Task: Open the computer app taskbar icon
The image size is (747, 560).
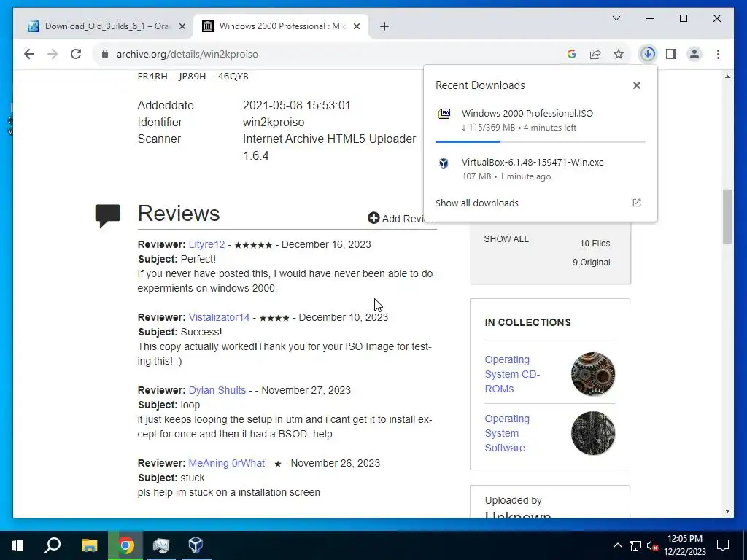Action: (x=161, y=545)
